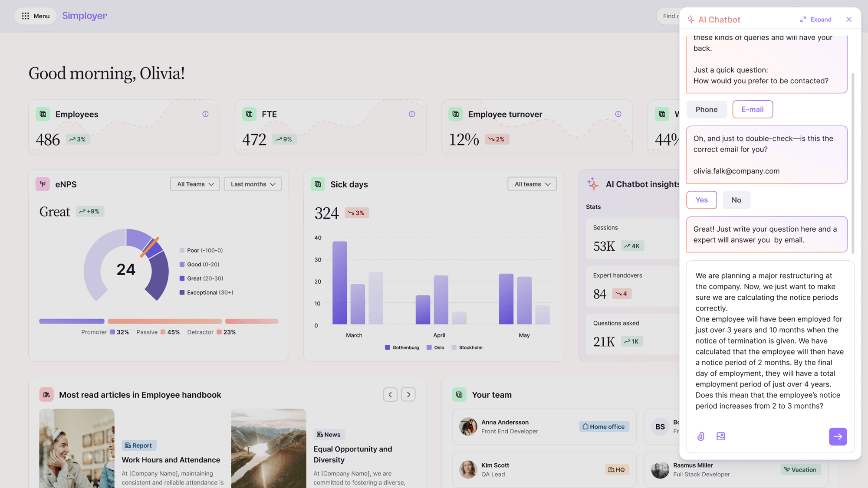Click Employee turnover info icon
The height and width of the screenshot is (488, 868).
(x=618, y=114)
